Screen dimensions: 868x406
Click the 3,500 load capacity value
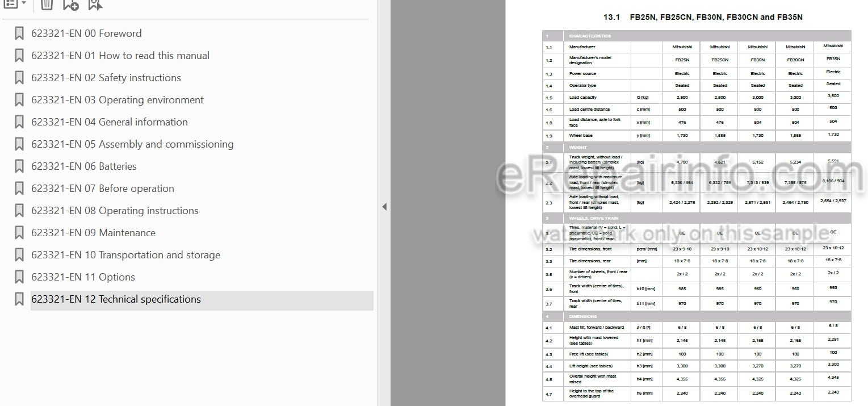pos(833,96)
